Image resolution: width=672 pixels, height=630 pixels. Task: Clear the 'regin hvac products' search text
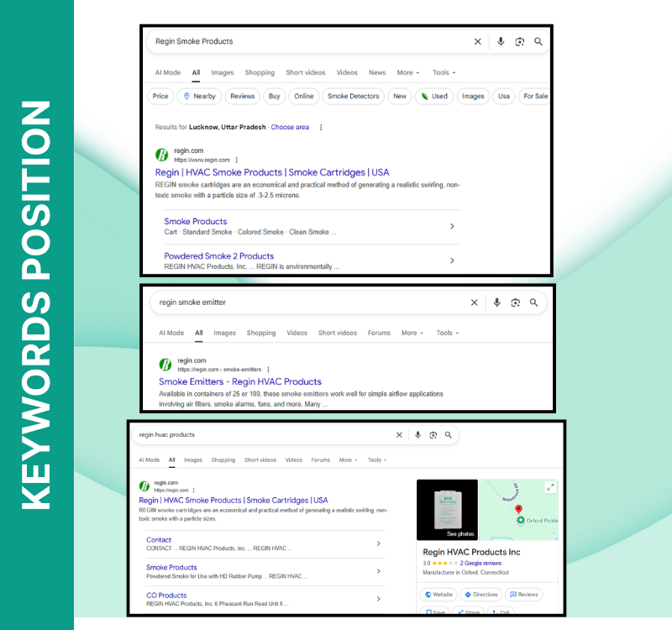[399, 435]
